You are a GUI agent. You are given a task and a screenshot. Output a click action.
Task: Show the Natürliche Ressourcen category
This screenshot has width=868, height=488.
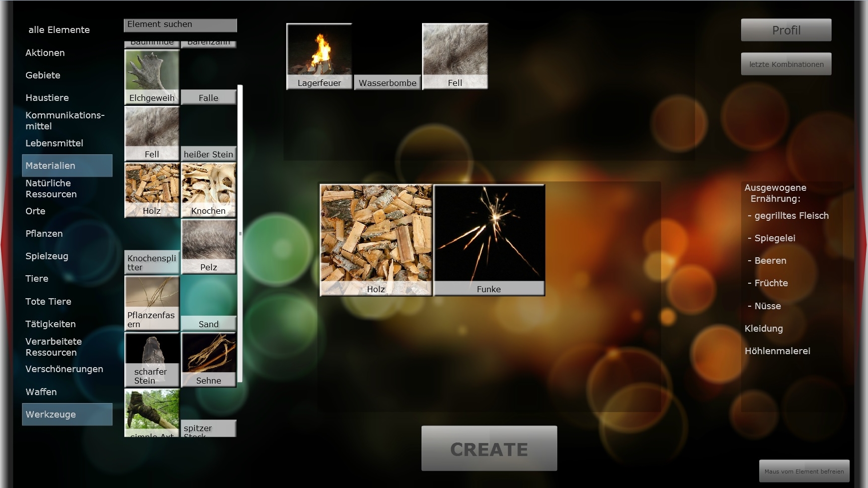click(50, 189)
